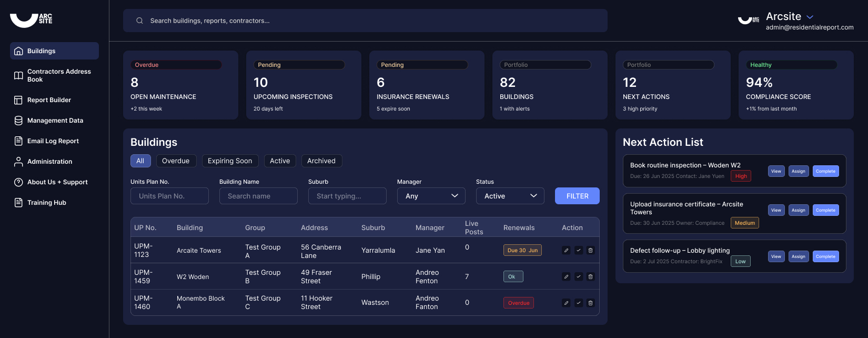Open Report Builder from the sidebar icon
The width and height of the screenshot is (868, 338).
tap(18, 100)
